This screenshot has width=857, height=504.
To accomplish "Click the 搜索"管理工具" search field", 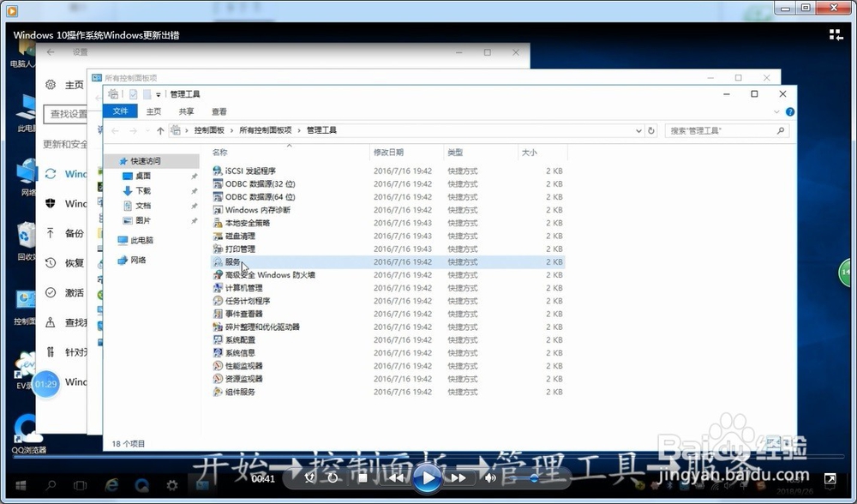I will pos(727,130).
